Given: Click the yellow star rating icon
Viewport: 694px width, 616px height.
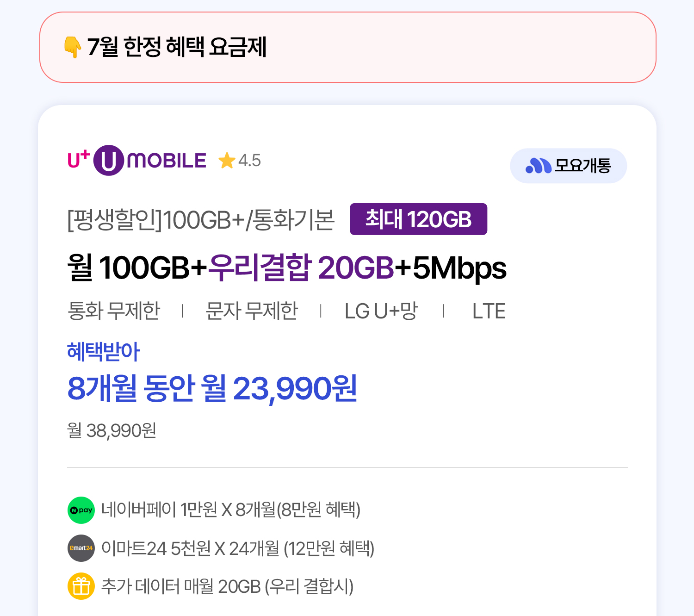Looking at the screenshot, I should (x=227, y=161).
